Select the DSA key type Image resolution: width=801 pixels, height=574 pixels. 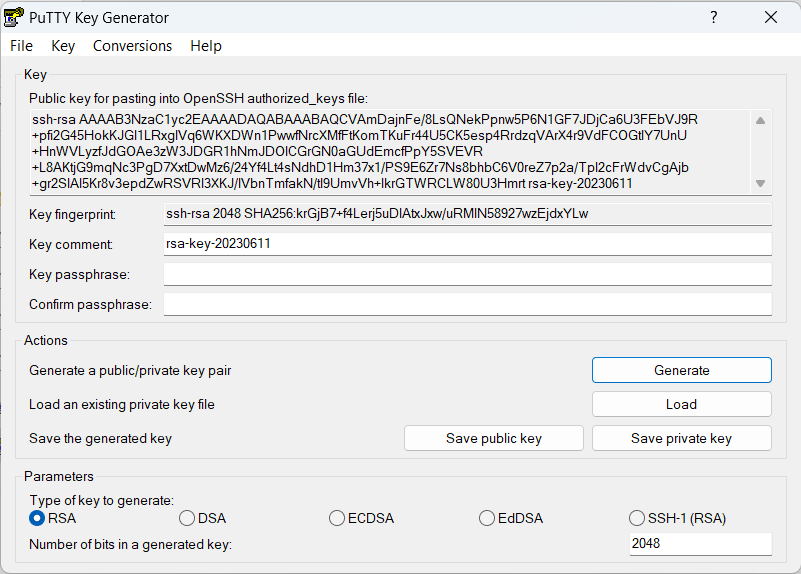187,518
